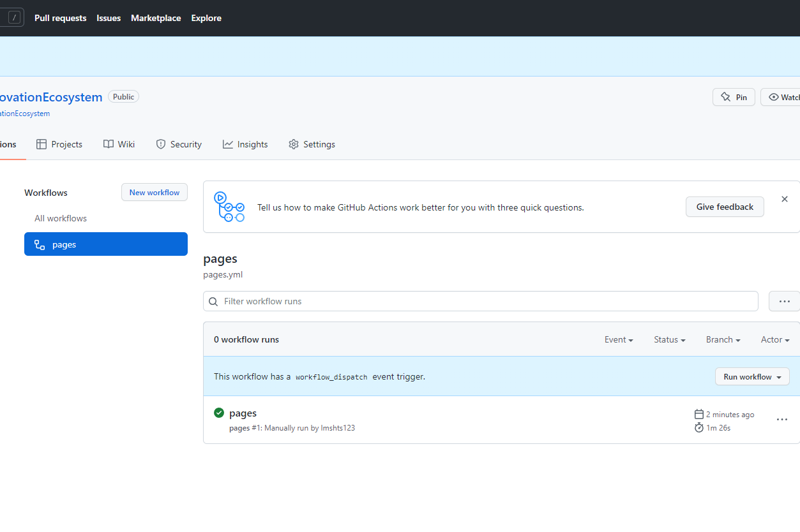Click the slash search icon in the header
Viewport: 800px width, 532px height.
tap(13, 17)
